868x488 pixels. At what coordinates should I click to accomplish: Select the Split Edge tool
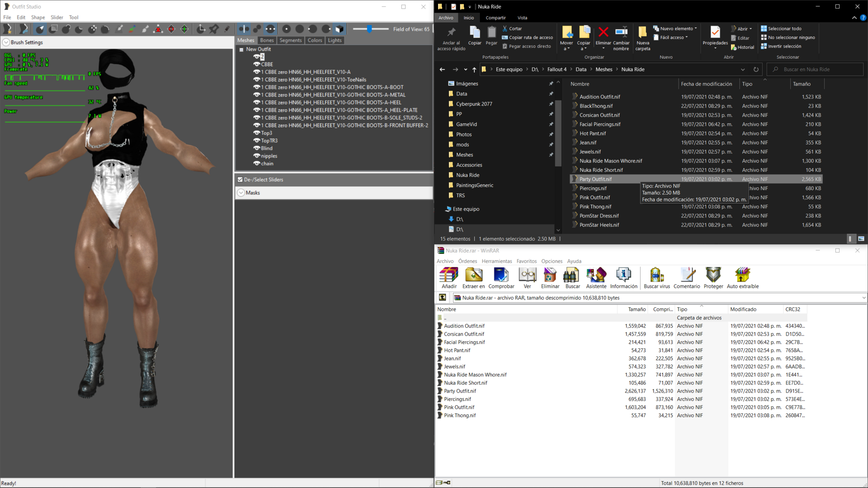tap(184, 29)
